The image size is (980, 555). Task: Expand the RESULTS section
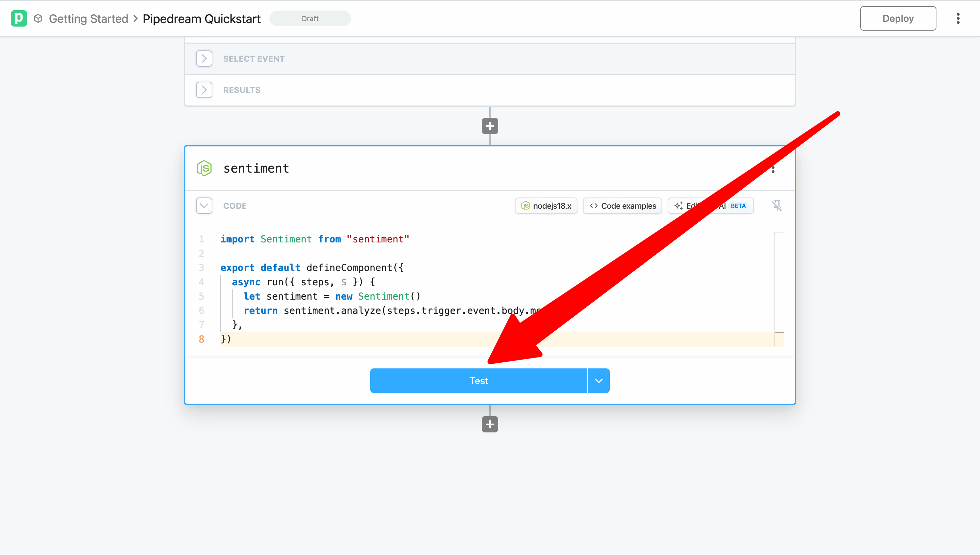[204, 90]
